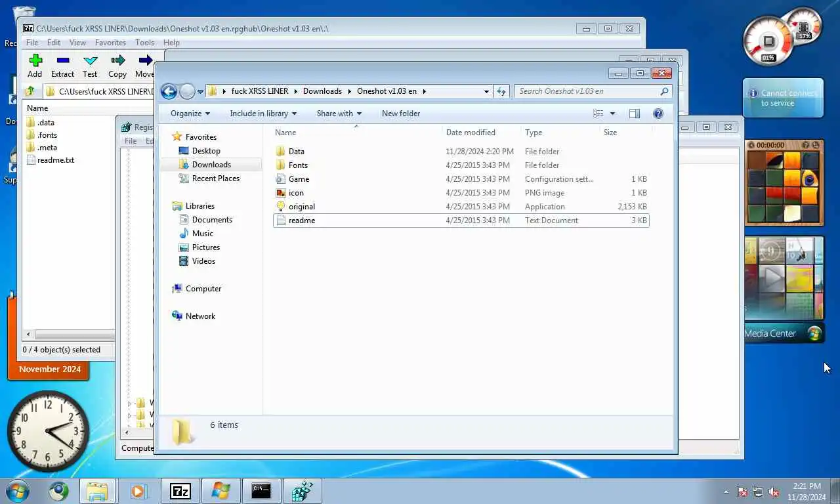Image resolution: width=840 pixels, height=504 pixels.
Task: Click the New folder button
Action: [401, 114]
